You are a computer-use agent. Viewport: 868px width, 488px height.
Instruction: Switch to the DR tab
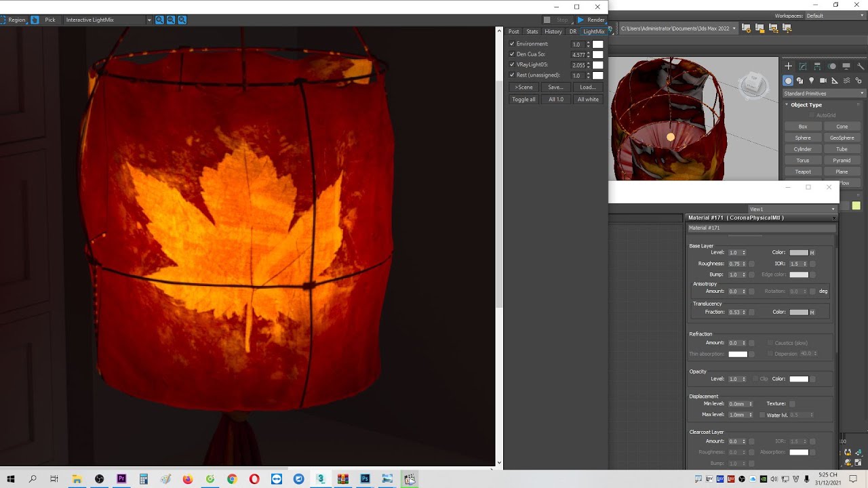(x=573, y=32)
